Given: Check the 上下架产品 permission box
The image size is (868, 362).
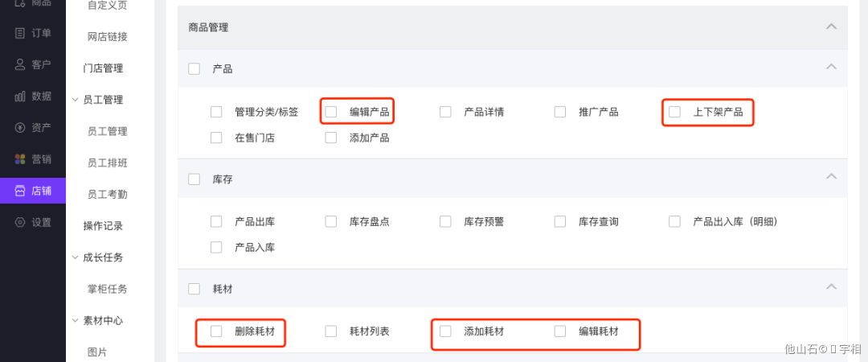Looking at the screenshot, I should pos(675,112).
